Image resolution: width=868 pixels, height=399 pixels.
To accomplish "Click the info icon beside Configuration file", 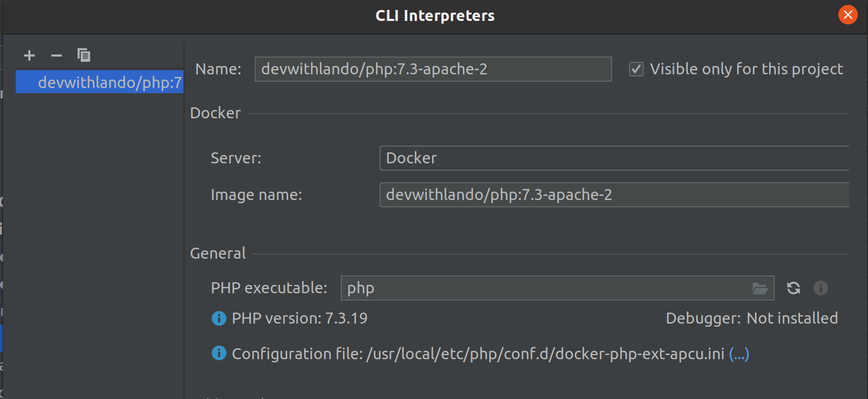I will pyautogui.click(x=219, y=353).
